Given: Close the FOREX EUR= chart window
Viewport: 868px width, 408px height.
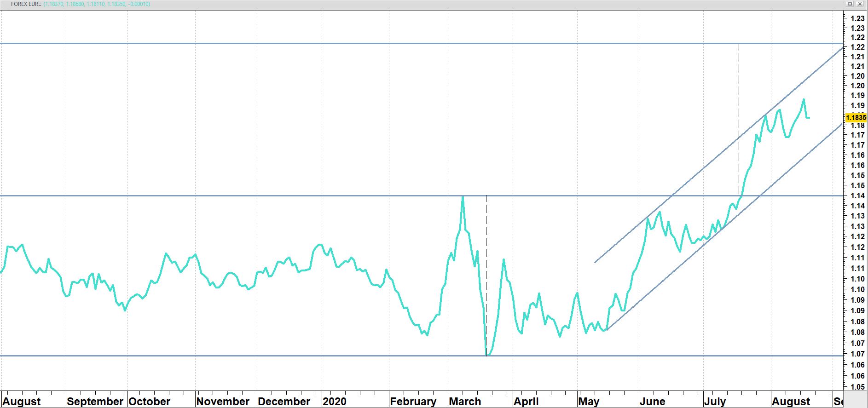Looking at the screenshot, I should 860,4.
